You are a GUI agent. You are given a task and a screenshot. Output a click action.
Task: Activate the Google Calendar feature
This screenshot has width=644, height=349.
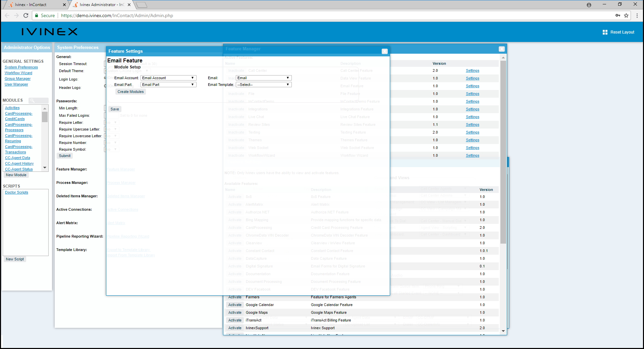[x=235, y=305]
